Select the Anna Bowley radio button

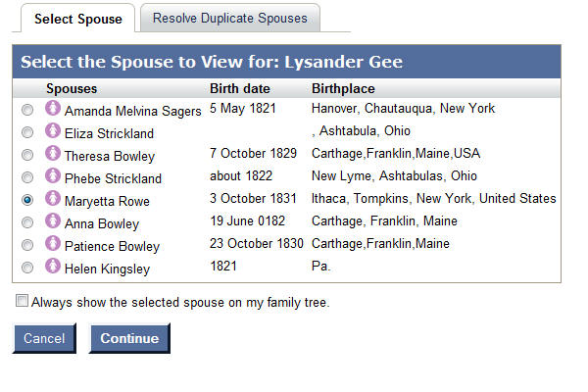pyautogui.click(x=27, y=222)
